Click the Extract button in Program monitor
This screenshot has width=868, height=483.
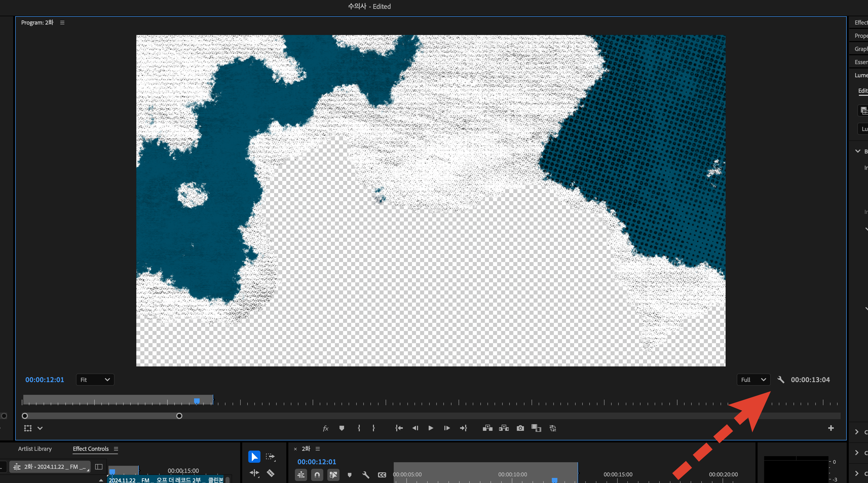[x=504, y=428]
